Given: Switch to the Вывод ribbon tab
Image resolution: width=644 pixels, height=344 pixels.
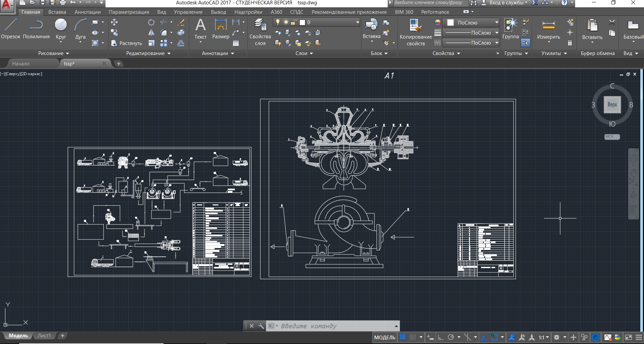Looking at the screenshot, I should tap(218, 12).
